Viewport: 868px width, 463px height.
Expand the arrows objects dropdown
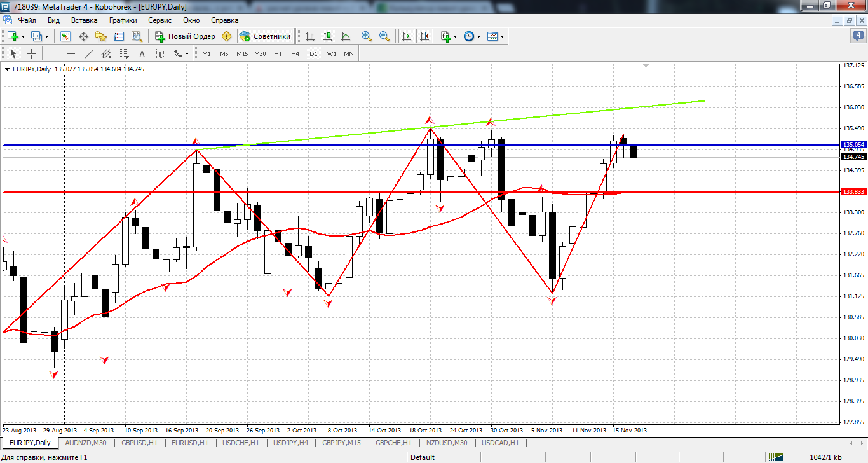187,54
